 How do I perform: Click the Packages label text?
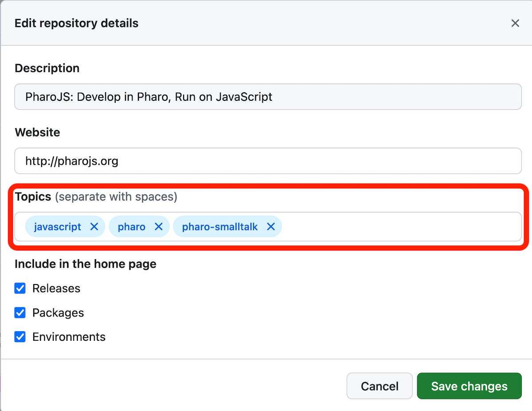pos(58,313)
